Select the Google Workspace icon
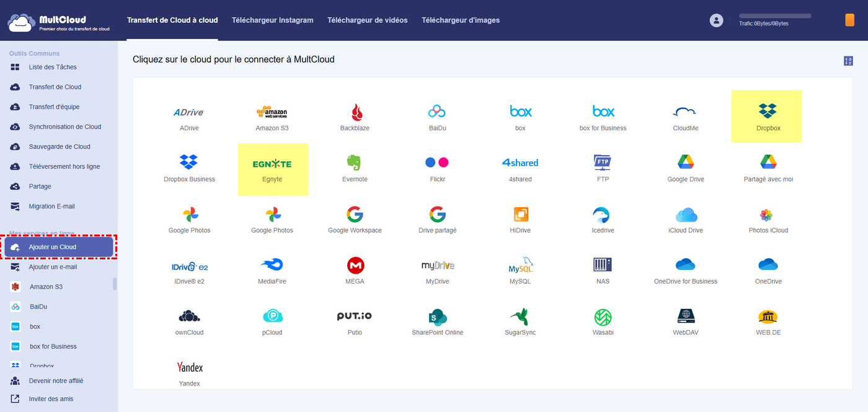 coord(355,215)
